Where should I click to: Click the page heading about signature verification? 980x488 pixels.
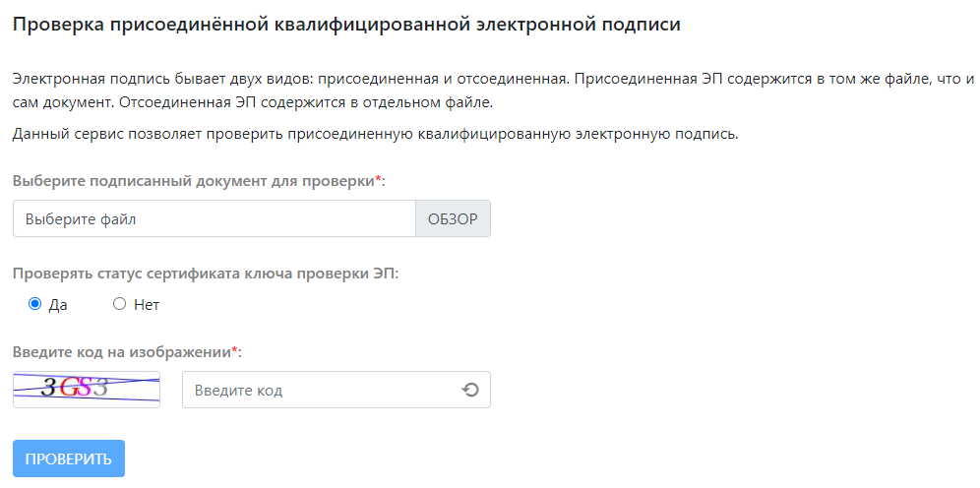pyautogui.click(x=346, y=25)
